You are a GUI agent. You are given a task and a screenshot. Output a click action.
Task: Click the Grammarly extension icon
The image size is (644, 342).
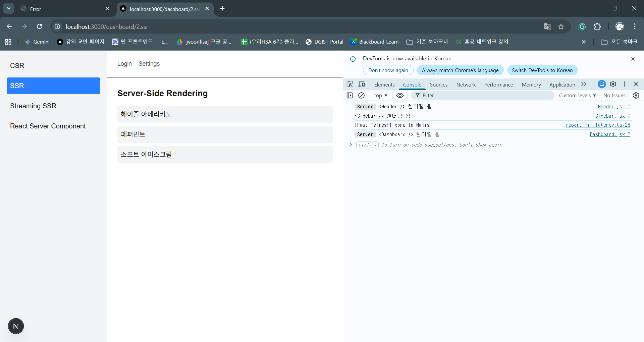pos(582,26)
